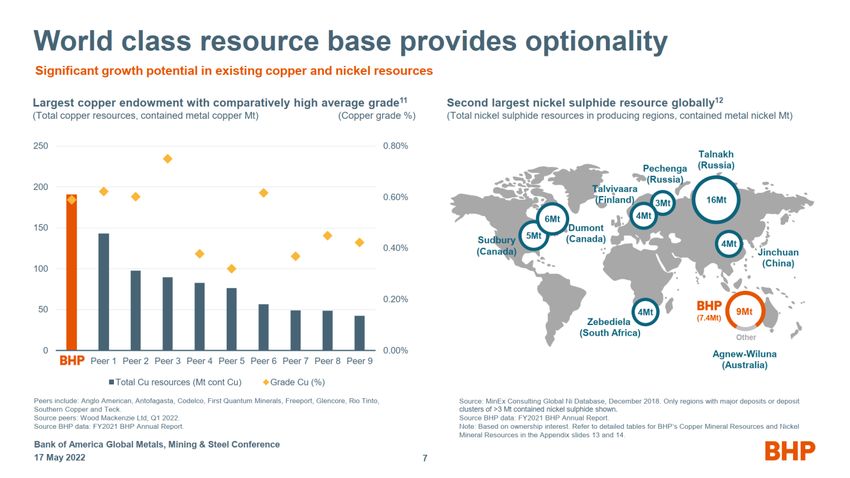Click the 6Mt Dumont bubble
This screenshot has height=478, width=850.
(x=552, y=219)
